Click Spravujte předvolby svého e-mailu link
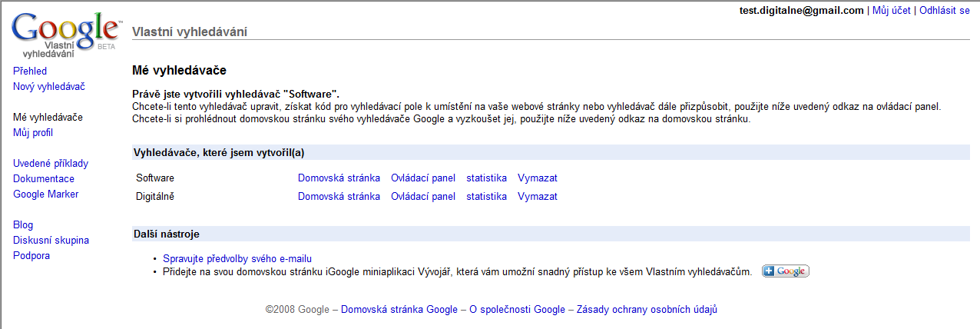 click(x=237, y=258)
